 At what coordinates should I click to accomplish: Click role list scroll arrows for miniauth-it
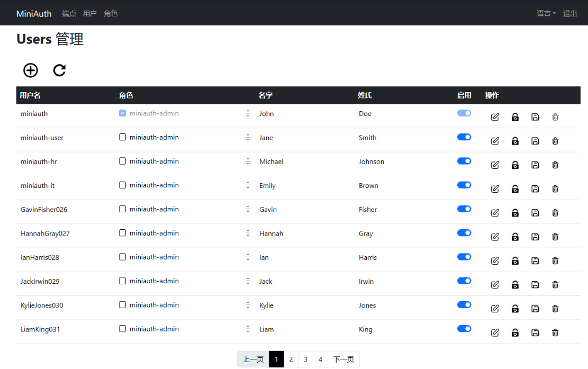pos(248,185)
